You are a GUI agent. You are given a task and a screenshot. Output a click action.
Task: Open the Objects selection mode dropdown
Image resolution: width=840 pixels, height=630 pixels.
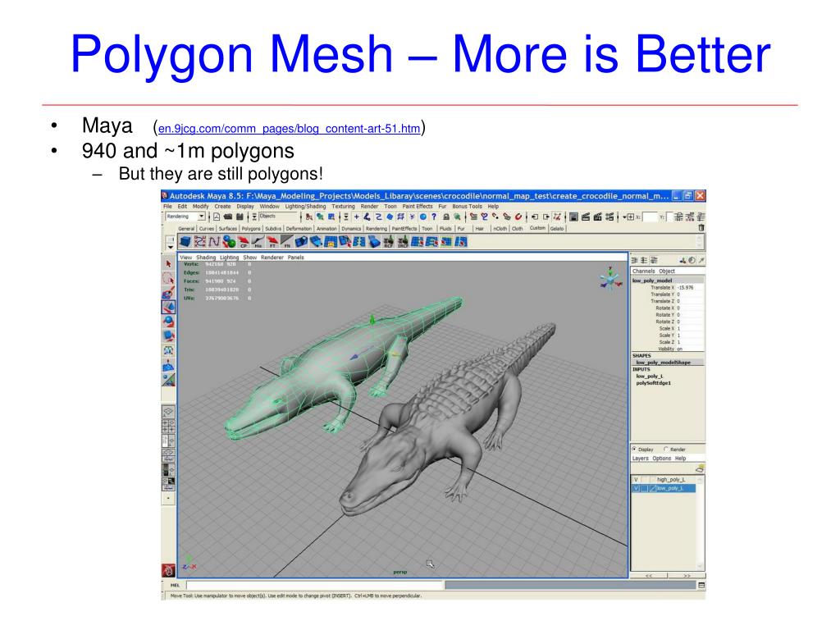(278, 217)
